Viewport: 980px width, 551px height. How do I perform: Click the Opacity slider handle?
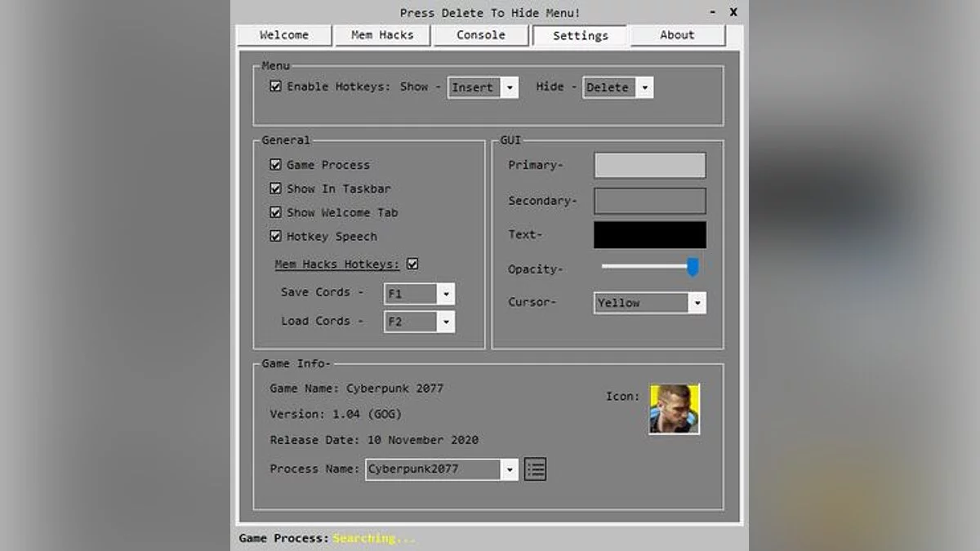point(693,267)
